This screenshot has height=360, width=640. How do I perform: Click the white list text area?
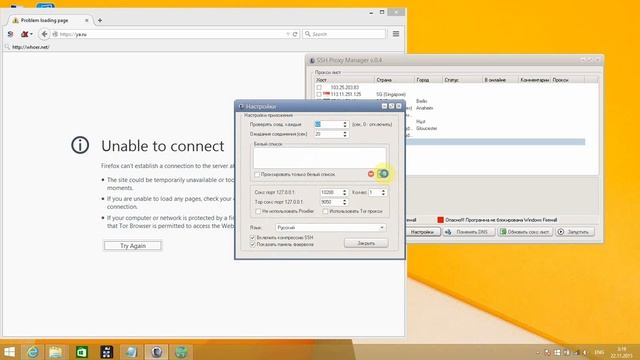[319, 158]
